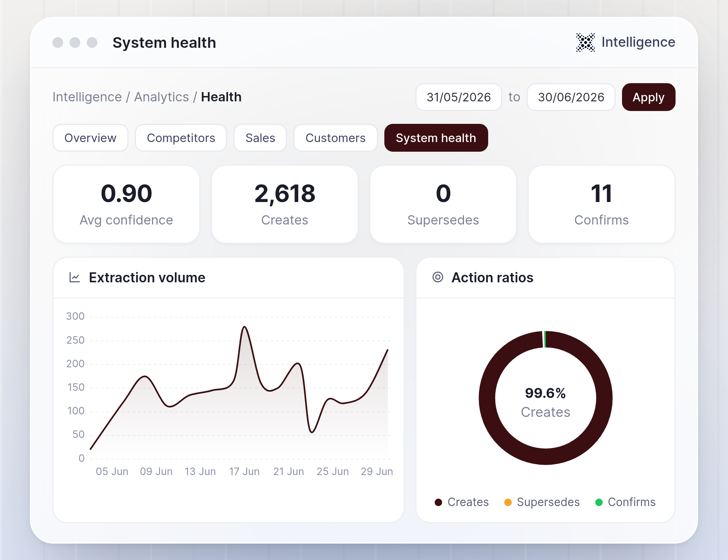
Task: Click the Extraction volume heading
Action: (147, 277)
